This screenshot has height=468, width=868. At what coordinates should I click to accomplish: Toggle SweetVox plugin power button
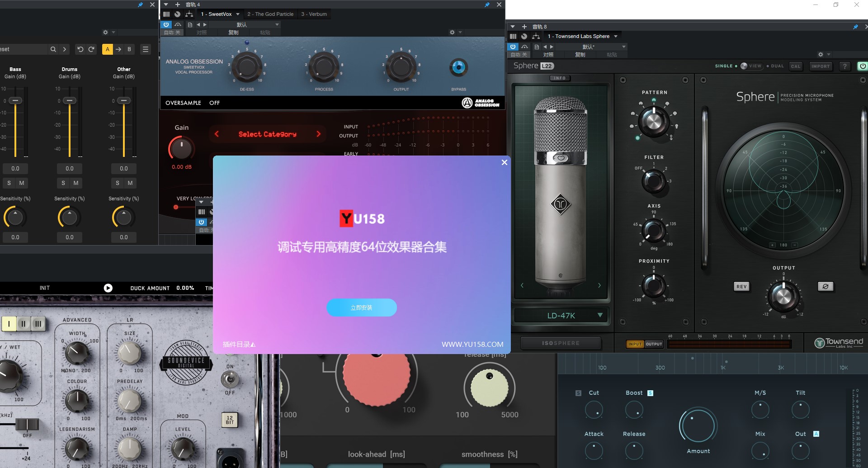click(x=166, y=24)
